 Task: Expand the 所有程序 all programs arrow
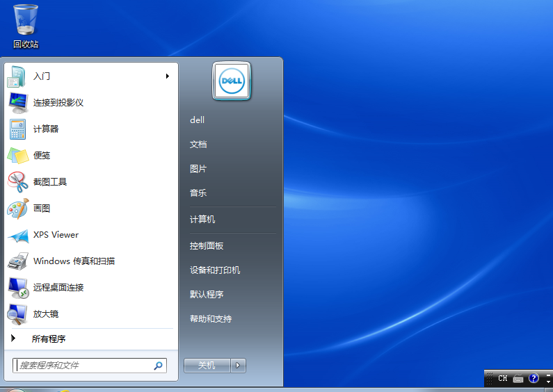[13, 338]
